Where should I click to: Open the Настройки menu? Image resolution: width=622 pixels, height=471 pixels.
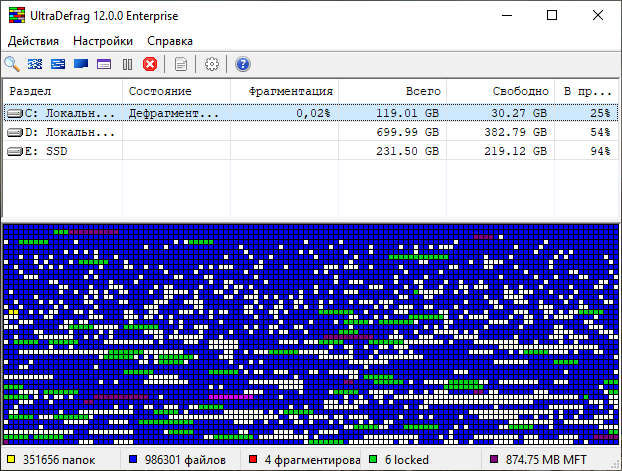coord(104,41)
